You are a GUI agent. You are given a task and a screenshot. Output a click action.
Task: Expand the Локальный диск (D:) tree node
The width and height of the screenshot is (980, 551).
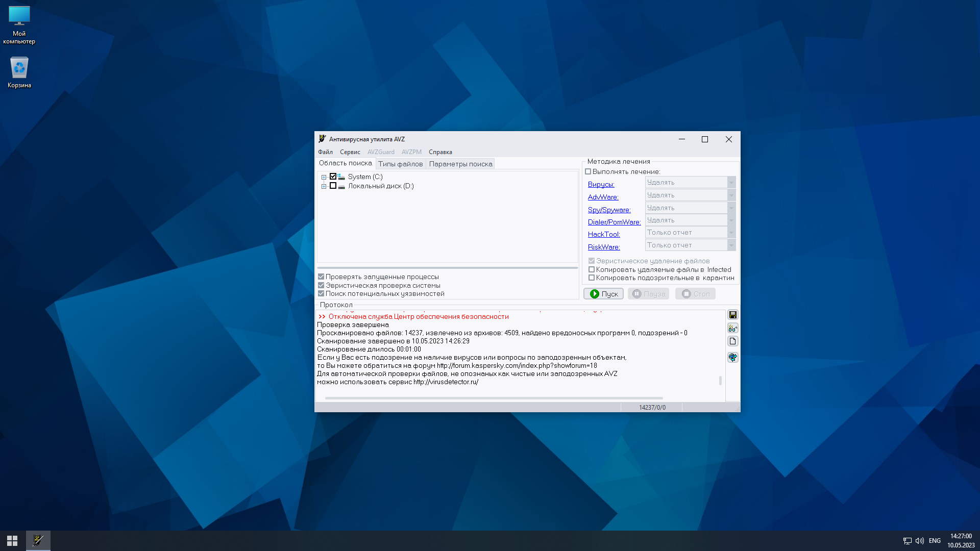point(324,186)
